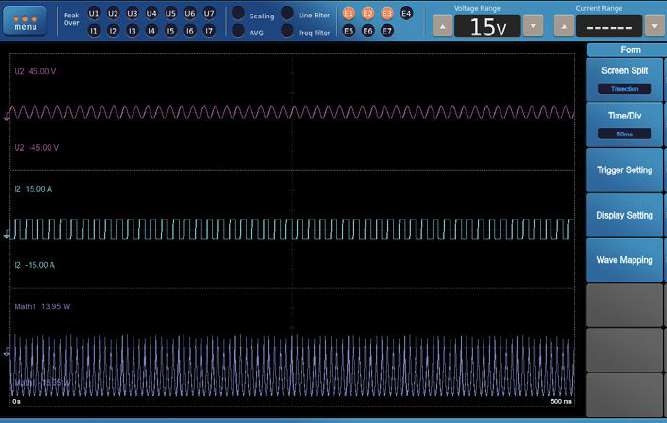The height and width of the screenshot is (423, 667).
Task: Decrease the current range with down arrow
Action: pyautogui.click(x=655, y=26)
